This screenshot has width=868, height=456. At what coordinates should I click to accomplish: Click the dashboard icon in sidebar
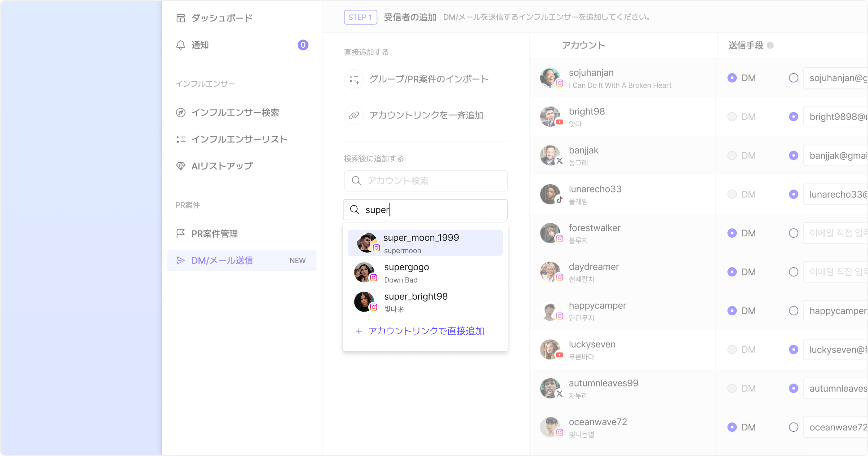pyautogui.click(x=180, y=18)
